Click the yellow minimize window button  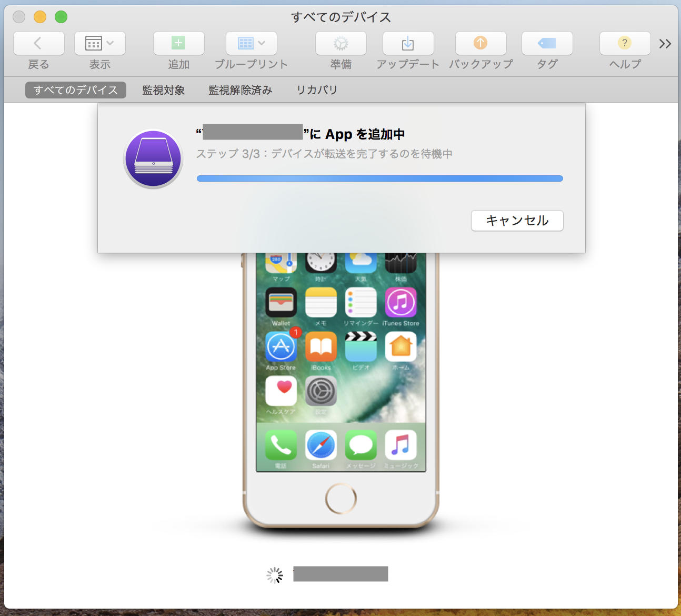[40, 17]
